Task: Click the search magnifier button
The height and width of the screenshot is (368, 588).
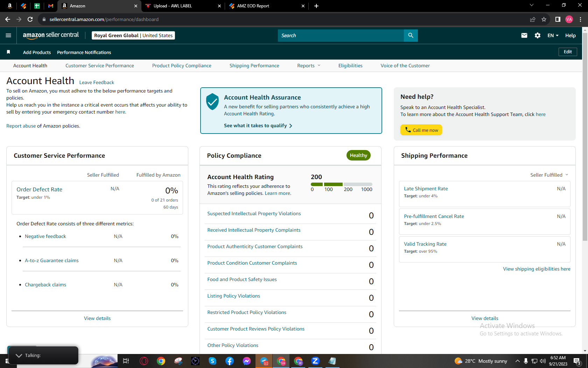Action: point(411,35)
